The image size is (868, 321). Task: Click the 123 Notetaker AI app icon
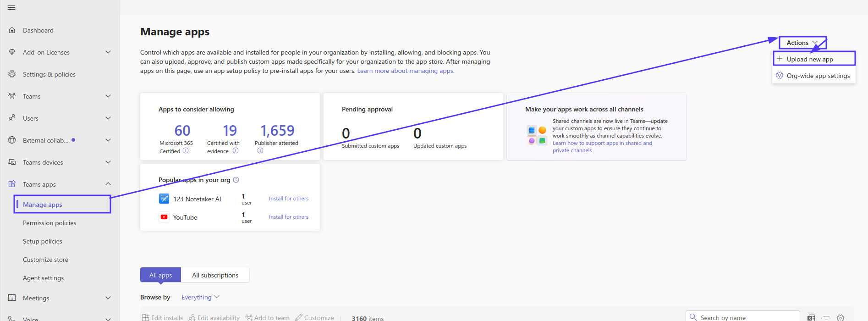click(x=164, y=199)
